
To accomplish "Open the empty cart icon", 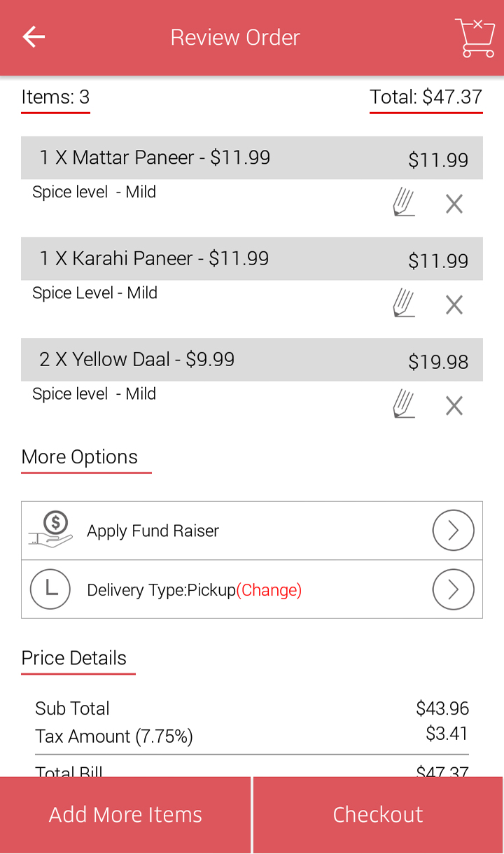I will point(475,38).
